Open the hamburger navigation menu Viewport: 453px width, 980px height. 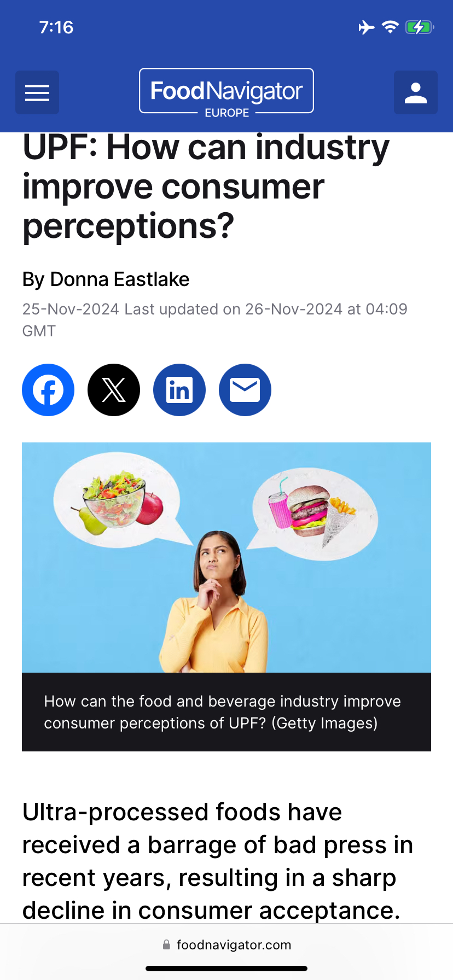[37, 92]
